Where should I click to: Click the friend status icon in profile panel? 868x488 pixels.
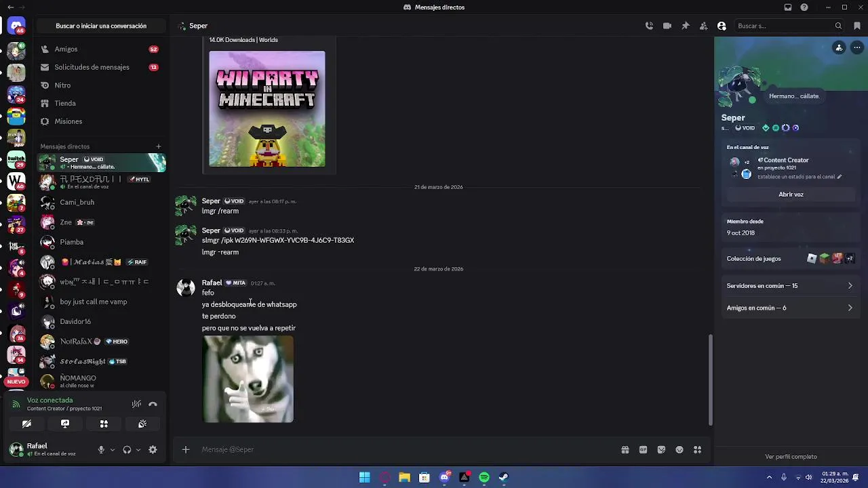point(839,47)
